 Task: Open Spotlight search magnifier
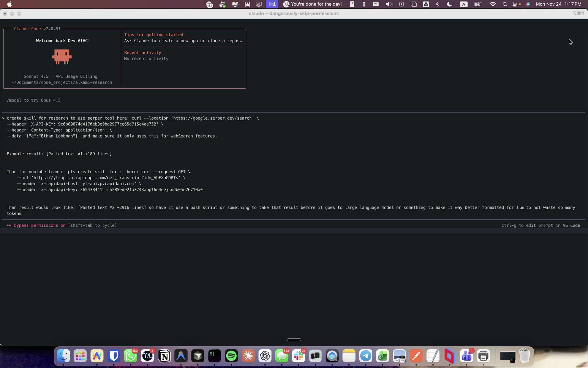click(x=505, y=4)
